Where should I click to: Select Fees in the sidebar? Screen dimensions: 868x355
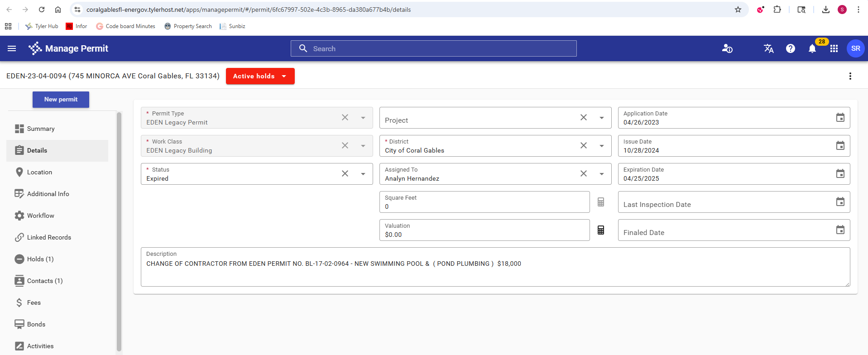[x=34, y=302]
